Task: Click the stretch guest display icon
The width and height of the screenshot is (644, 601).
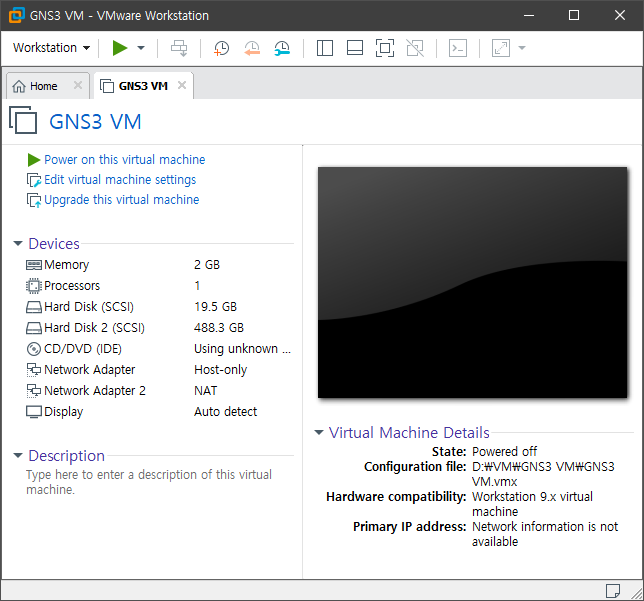Action: tap(501, 48)
